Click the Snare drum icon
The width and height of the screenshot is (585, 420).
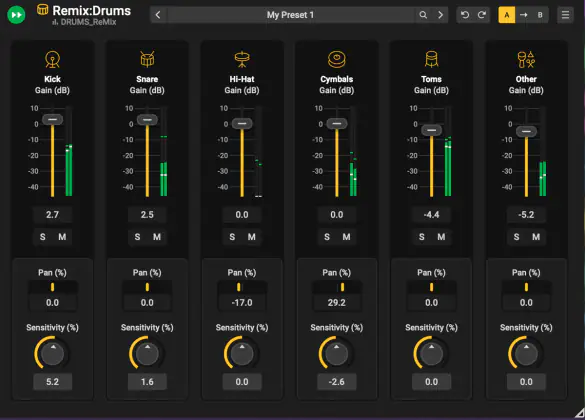pyautogui.click(x=147, y=59)
